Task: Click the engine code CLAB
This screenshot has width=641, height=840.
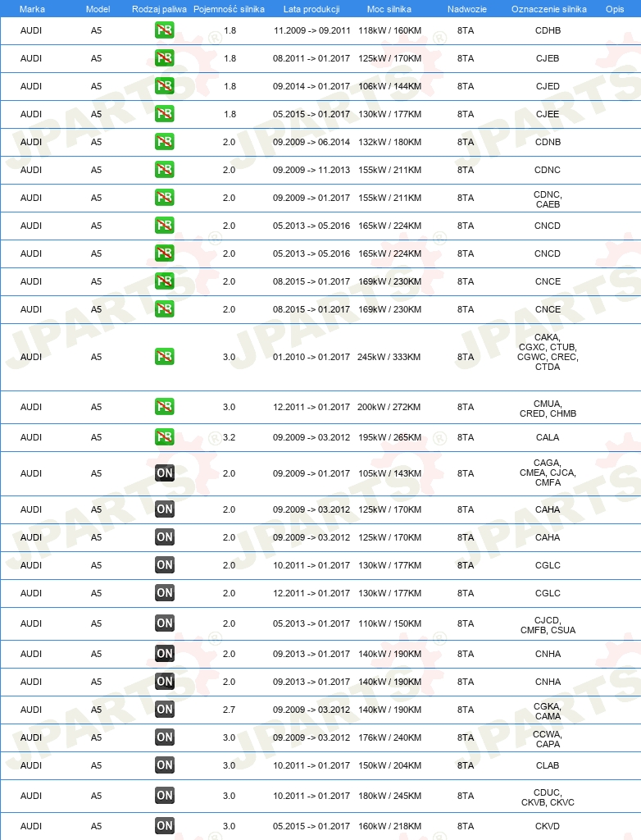Action: point(548,765)
